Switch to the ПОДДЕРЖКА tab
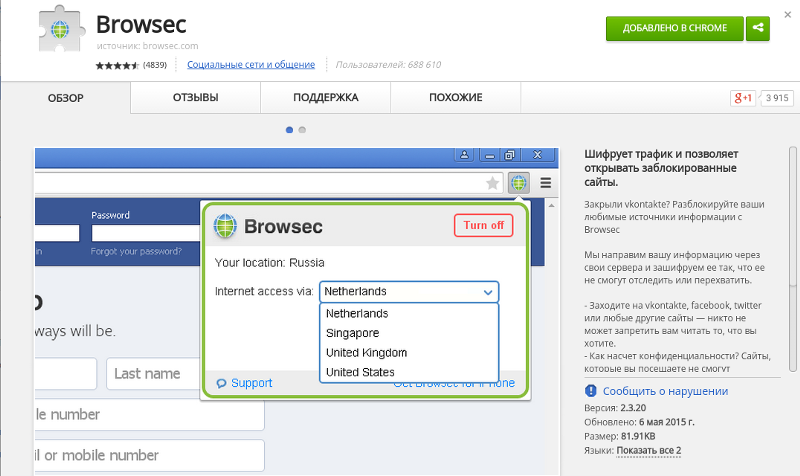This screenshot has width=800, height=476. pyautogui.click(x=326, y=97)
